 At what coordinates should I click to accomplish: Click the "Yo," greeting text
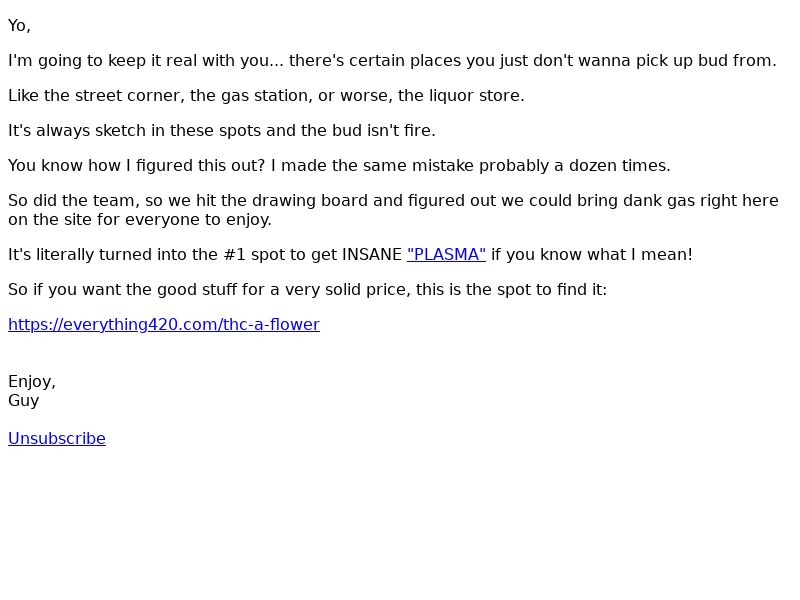(x=19, y=26)
